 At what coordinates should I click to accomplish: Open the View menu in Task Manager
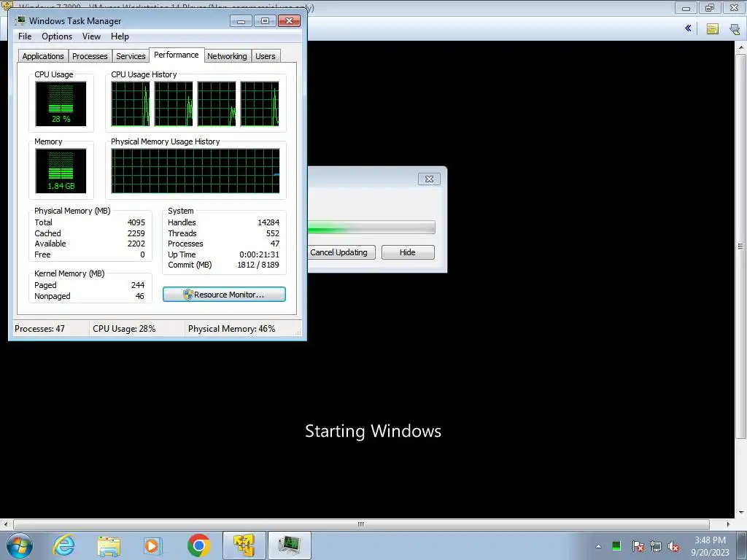click(x=91, y=36)
